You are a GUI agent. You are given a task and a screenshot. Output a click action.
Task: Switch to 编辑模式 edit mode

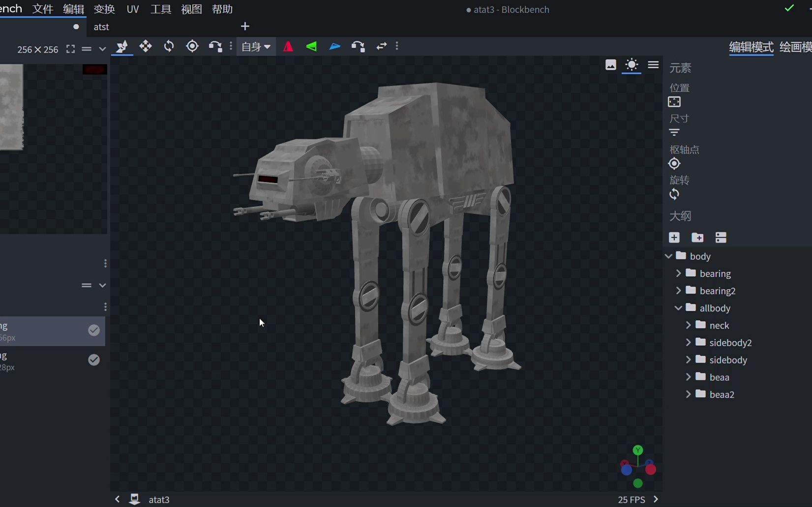click(751, 47)
